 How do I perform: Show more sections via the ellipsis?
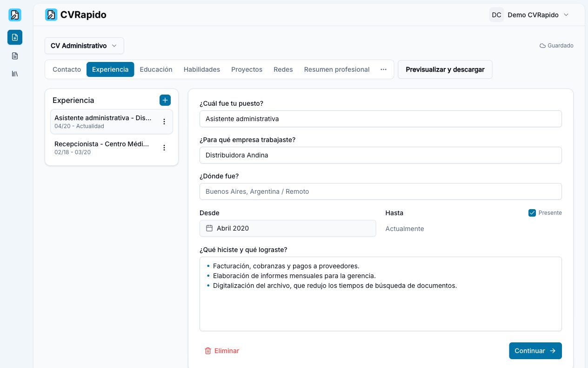click(x=383, y=69)
